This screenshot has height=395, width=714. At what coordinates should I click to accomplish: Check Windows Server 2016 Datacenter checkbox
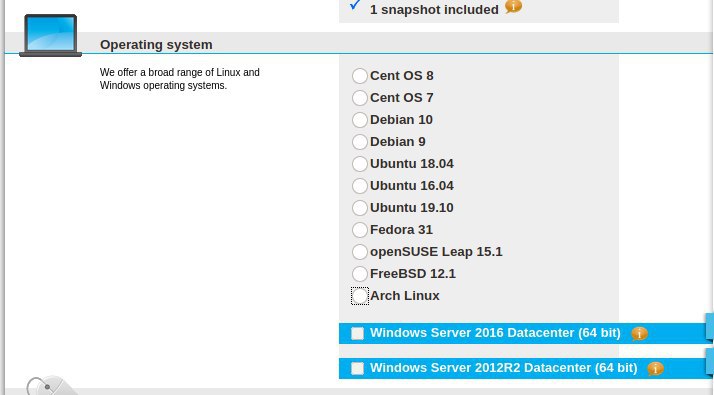point(357,333)
